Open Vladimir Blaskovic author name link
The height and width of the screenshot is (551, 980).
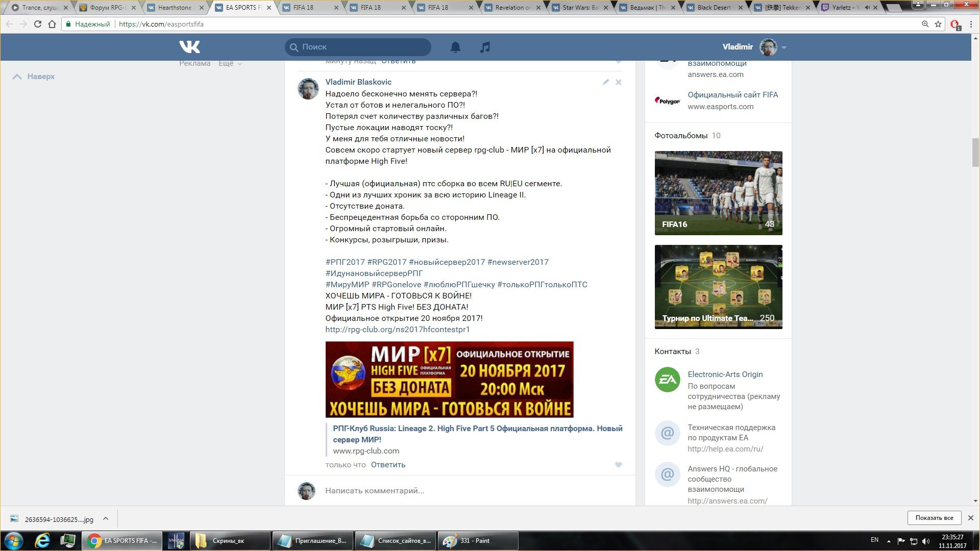(358, 82)
